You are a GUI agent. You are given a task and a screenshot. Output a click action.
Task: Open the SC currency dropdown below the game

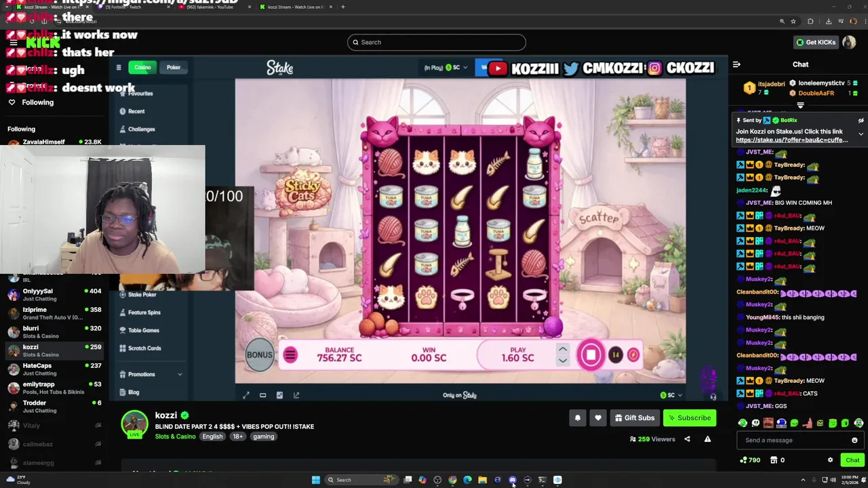tap(671, 395)
